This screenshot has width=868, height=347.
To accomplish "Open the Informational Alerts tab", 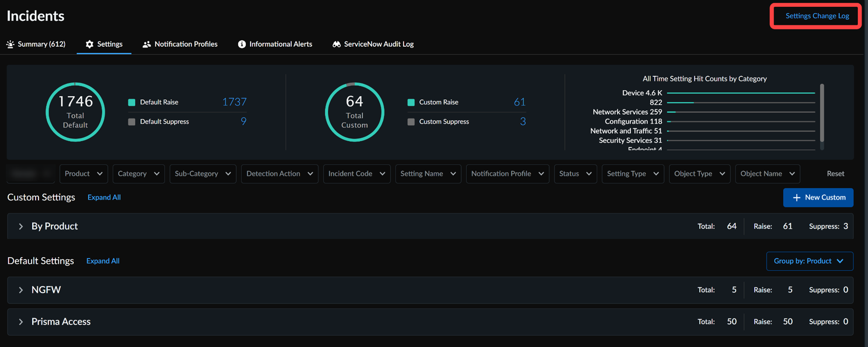I will point(275,44).
